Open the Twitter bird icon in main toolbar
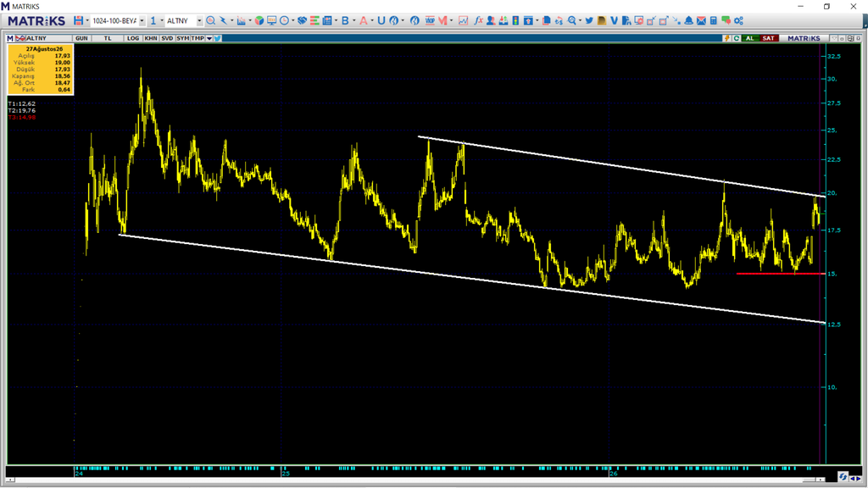Viewport: 868px width, 488px height. [x=589, y=20]
